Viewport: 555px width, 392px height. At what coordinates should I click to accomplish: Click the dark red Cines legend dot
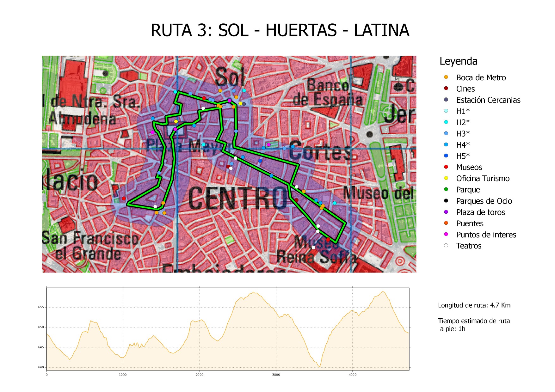click(446, 89)
